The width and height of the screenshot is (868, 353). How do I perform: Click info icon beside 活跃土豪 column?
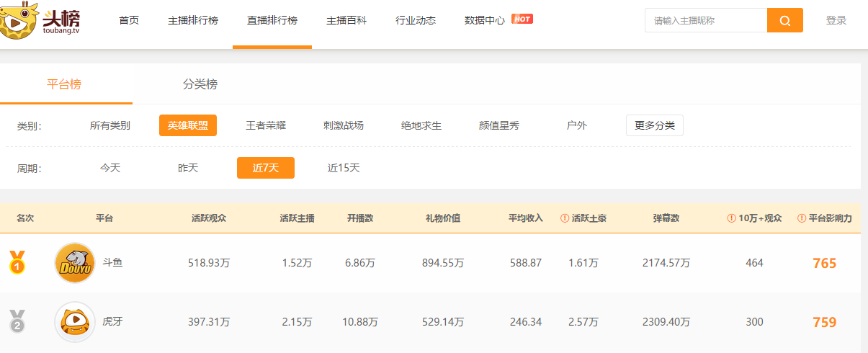(565, 218)
